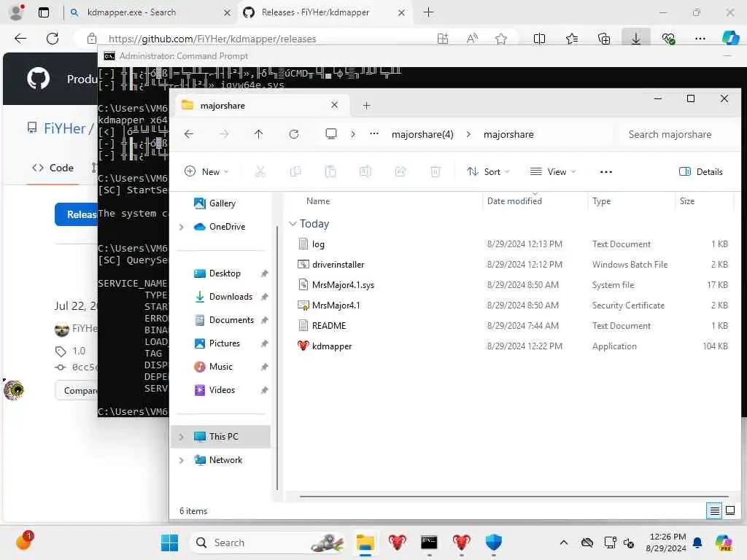The width and height of the screenshot is (747, 560).
Task: Click the Copy icon in Explorer toolbar
Action: click(x=295, y=171)
